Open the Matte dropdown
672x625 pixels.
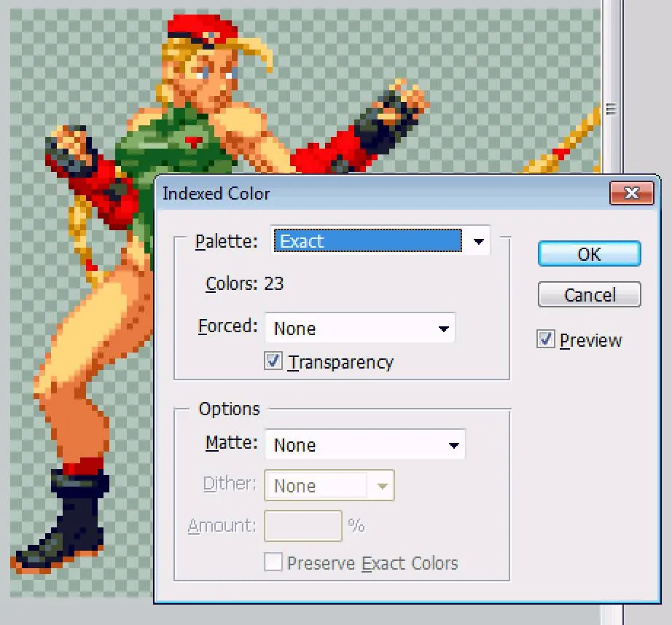pyautogui.click(x=365, y=444)
